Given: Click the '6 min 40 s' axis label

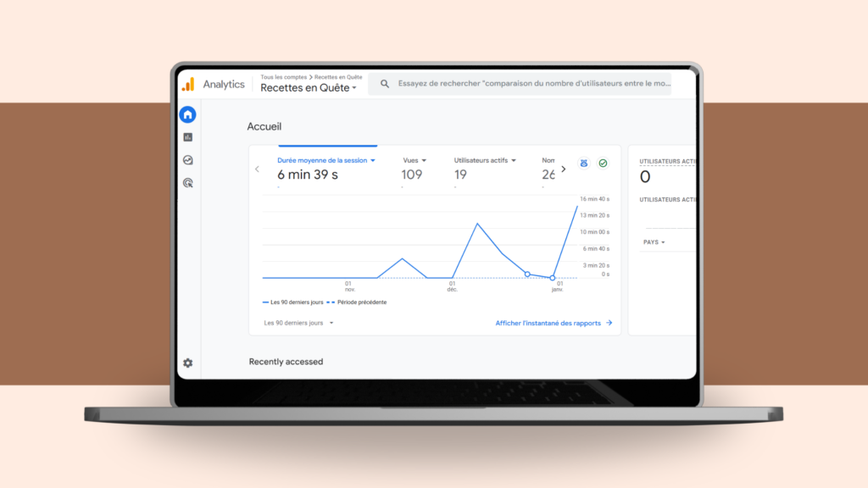Looking at the screenshot, I should [596, 249].
